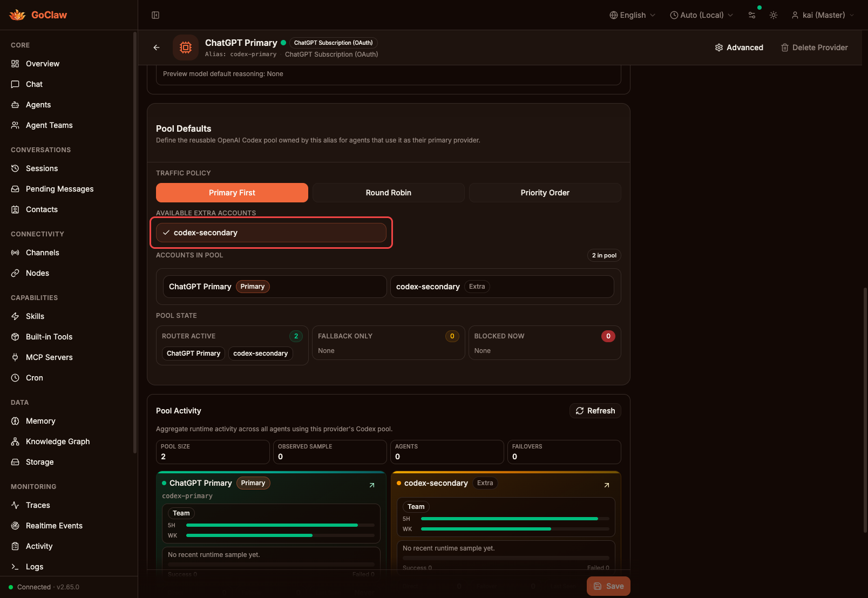The image size is (868, 598).
Task: Save the pool settings
Action: [x=608, y=586]
